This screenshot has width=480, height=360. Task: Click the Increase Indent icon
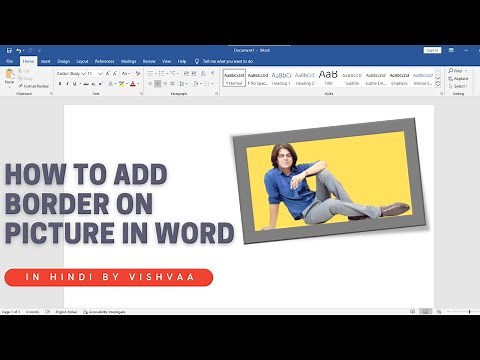194,73
